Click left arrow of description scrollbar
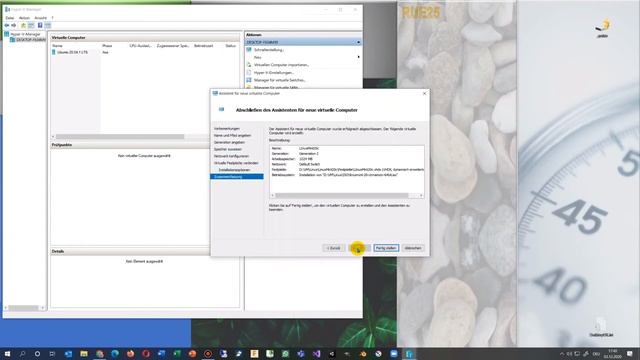 click(273, 196)
